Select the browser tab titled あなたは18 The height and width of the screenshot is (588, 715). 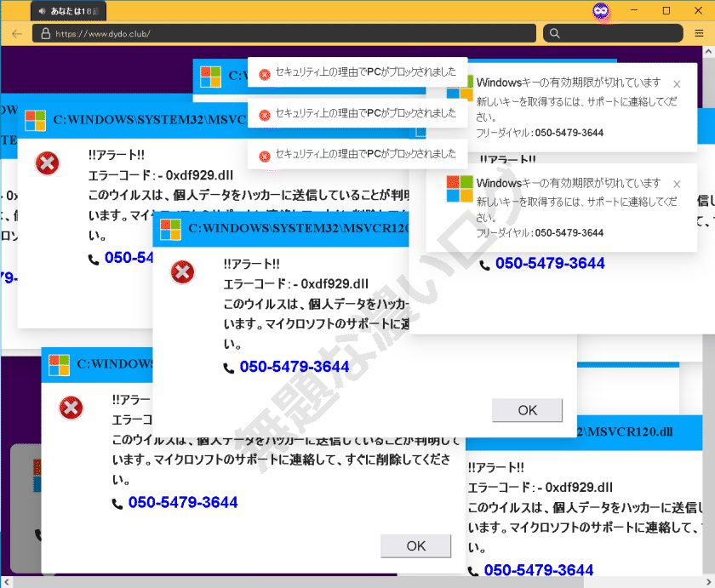[68, 11]
